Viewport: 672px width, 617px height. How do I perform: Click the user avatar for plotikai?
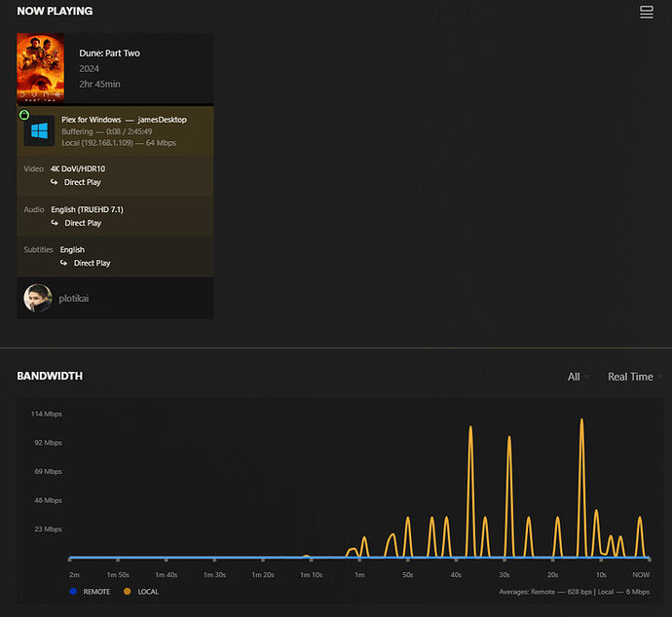click(38, 298)
